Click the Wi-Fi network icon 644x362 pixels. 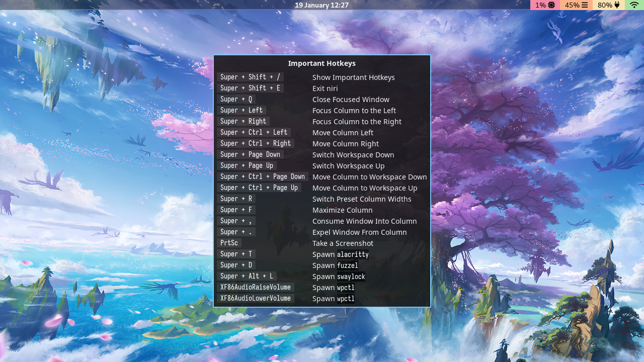tap(634, 5)
